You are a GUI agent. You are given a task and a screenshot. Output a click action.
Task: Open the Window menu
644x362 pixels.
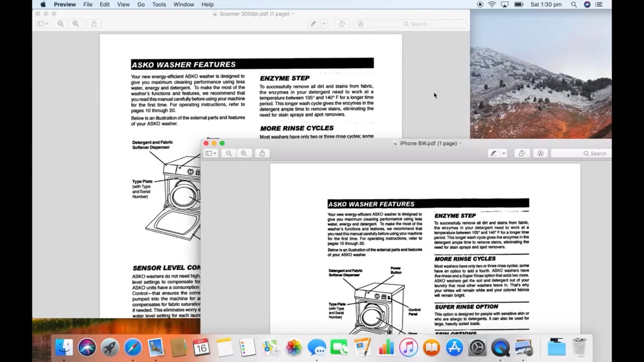184,5
